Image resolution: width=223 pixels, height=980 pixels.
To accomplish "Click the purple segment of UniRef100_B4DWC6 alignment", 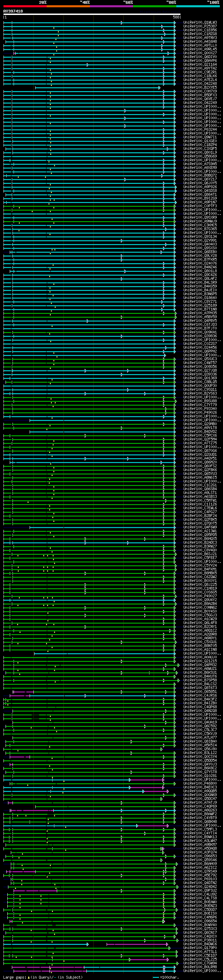I will (137, 944).
